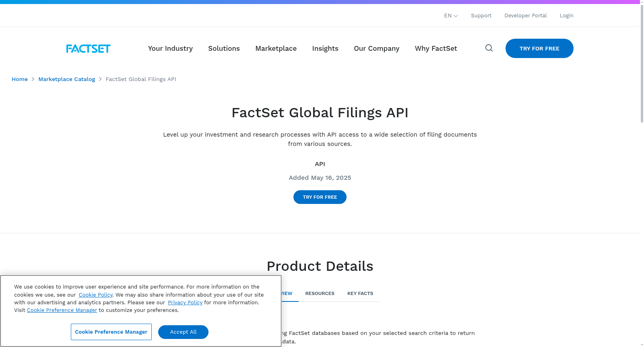Open the Your Industry menu

tap(170, 48)
